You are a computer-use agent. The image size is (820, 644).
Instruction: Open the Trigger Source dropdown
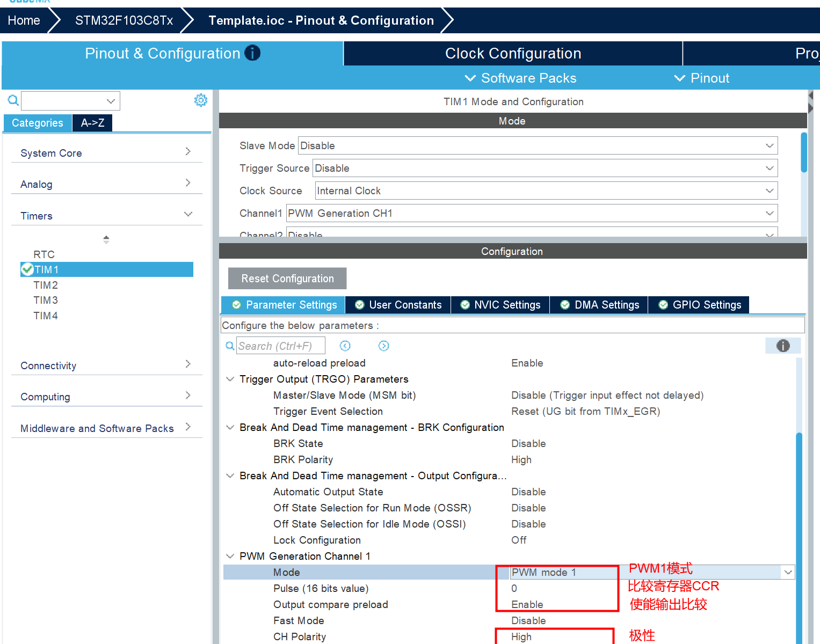coord(545,168)
